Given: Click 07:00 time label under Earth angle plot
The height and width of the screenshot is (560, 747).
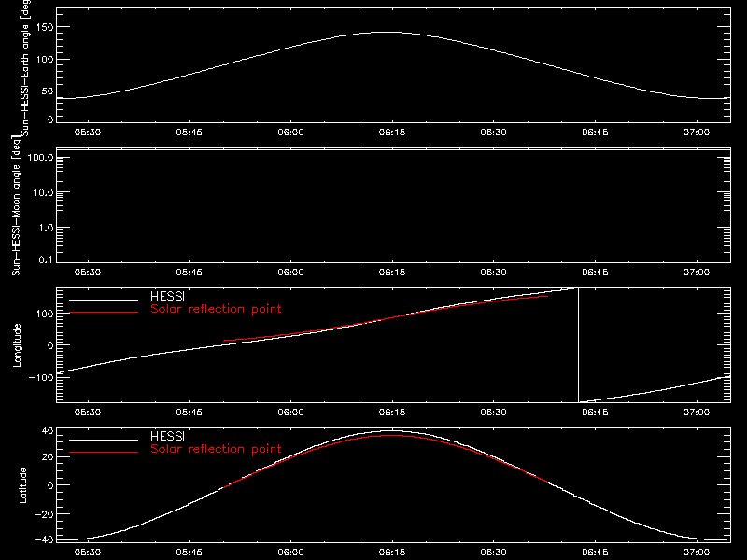Looking at the screenshot, I should coord(697,133).
